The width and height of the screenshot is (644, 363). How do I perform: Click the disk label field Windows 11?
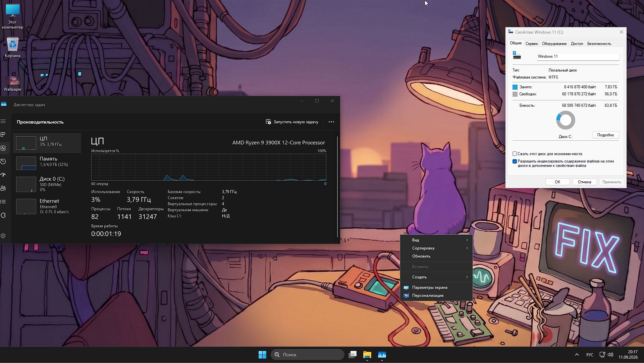tap(578, 56)
